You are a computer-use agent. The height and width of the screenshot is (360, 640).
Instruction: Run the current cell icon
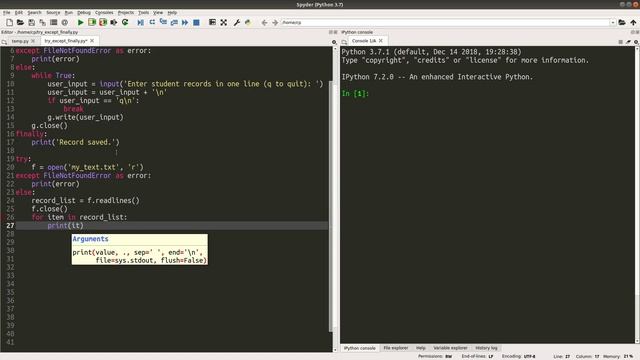[x=92, y=22]
